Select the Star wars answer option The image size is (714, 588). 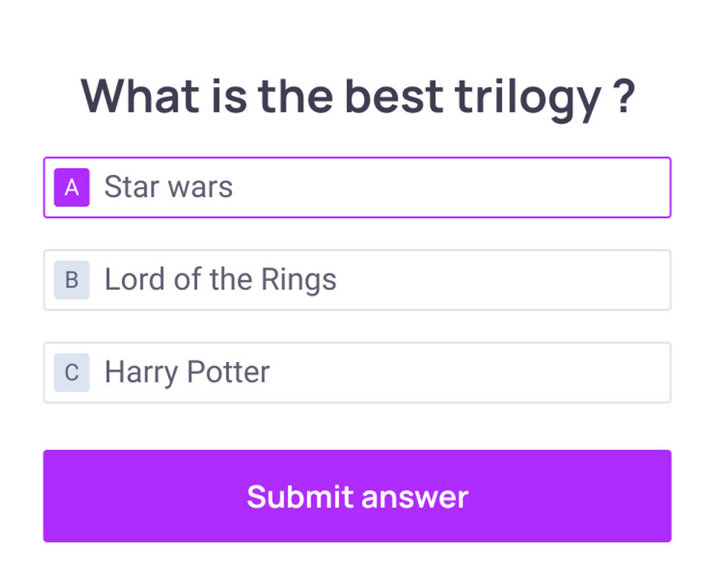click(357, 187)
